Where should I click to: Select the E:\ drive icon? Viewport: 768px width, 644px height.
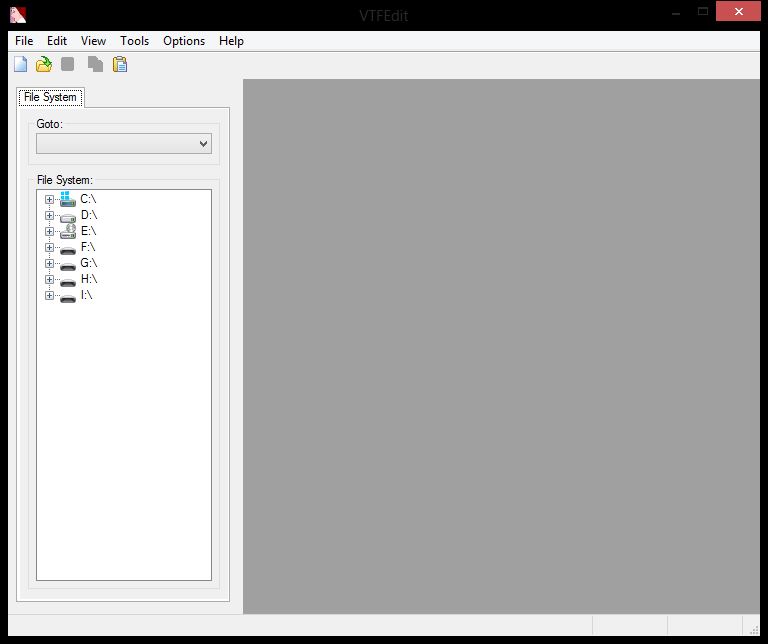pyautogui.click(x=68, y=231)
